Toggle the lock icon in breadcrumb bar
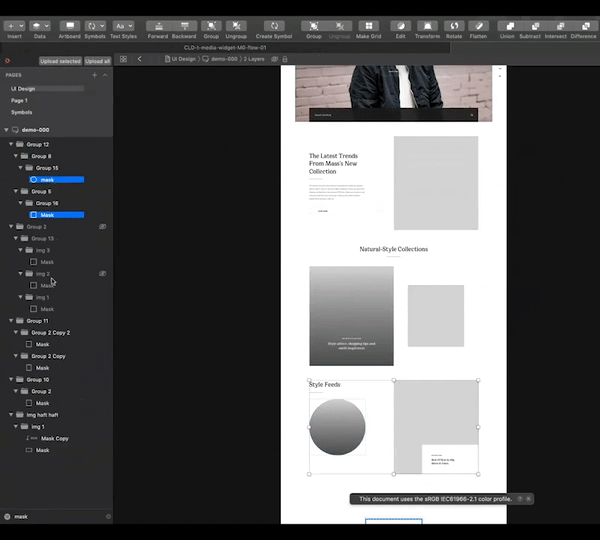Screen dimensions: 600x540 pos(285,59)
